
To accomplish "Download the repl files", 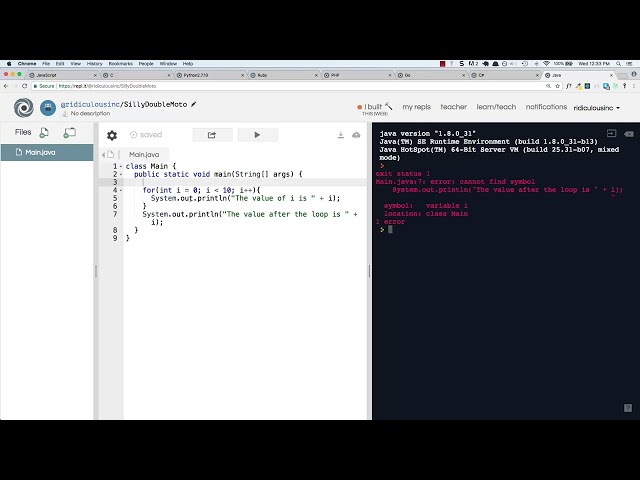I will 340,135.
